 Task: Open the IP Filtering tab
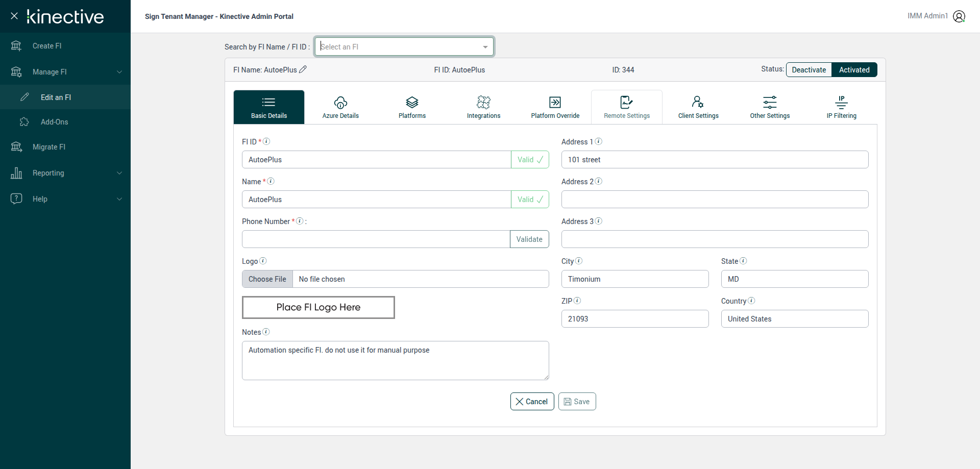[x=841, y=107]
